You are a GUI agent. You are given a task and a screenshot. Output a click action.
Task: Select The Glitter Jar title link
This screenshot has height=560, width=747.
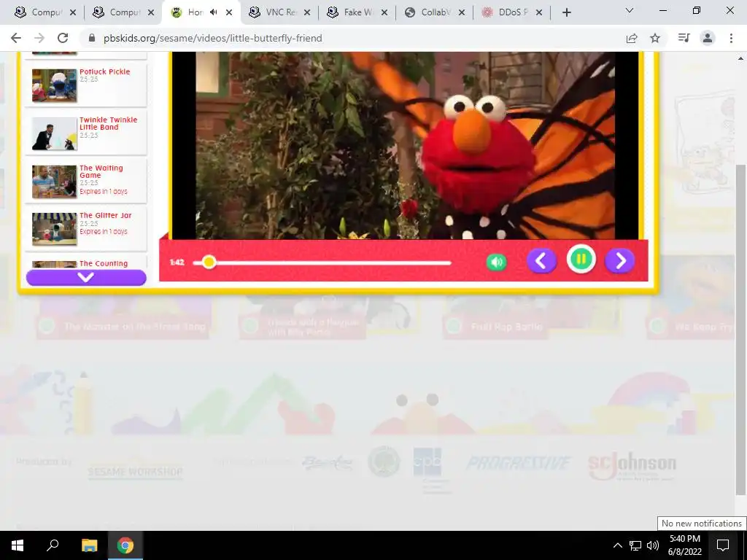[x=105, y=215]
